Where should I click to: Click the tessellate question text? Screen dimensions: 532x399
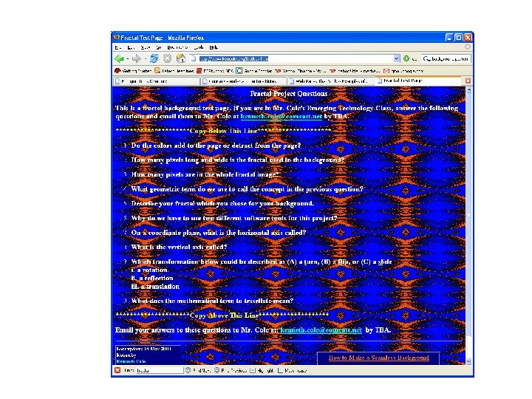(212, 301)
